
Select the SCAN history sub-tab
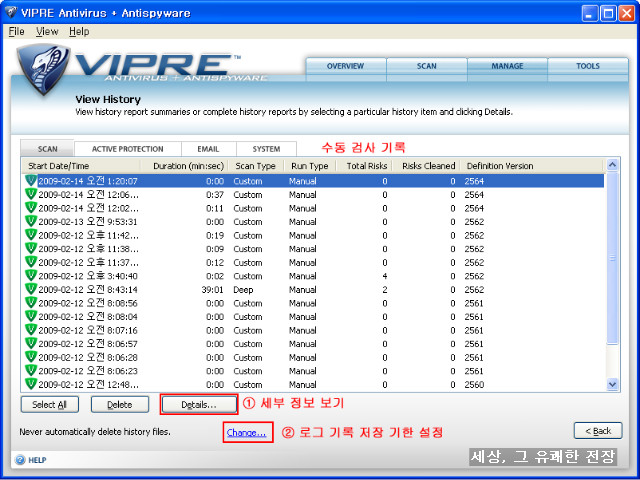[x=47, y=149]
